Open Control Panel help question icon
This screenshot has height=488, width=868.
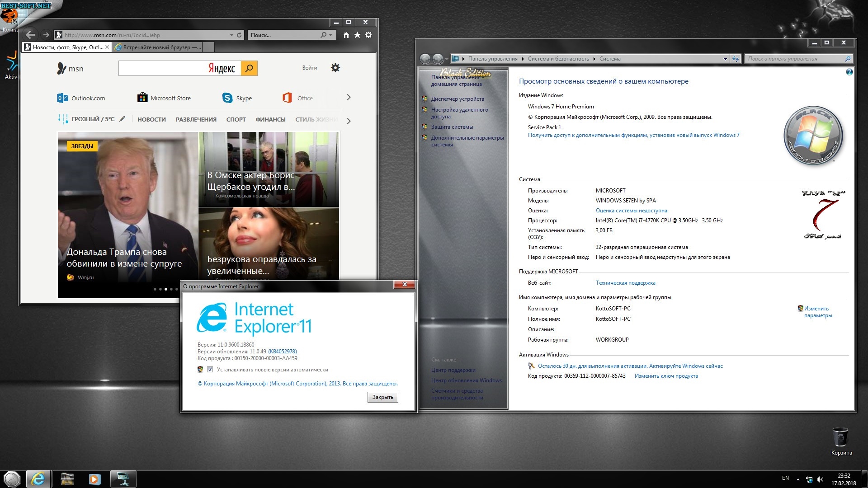click(x=849, y=72)
